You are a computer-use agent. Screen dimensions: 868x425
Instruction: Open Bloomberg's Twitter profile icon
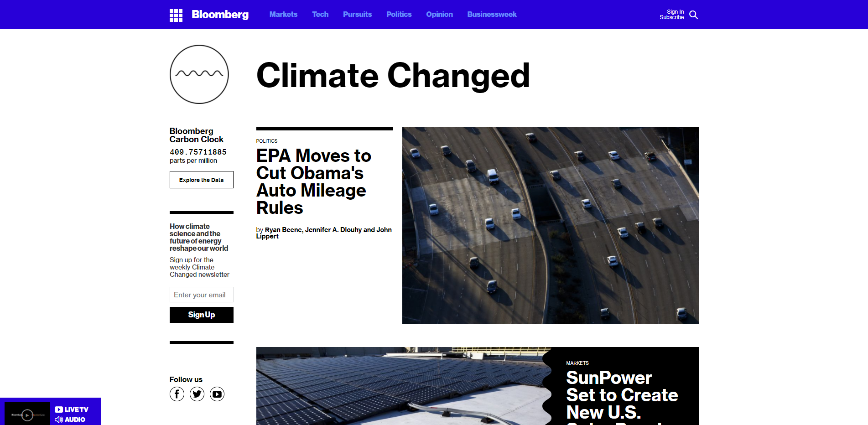coord(197,394)
